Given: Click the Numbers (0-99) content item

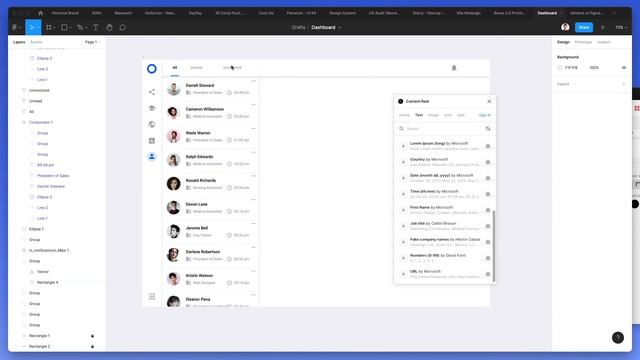Looking at the screenshot, I should (x=444, y=258).
